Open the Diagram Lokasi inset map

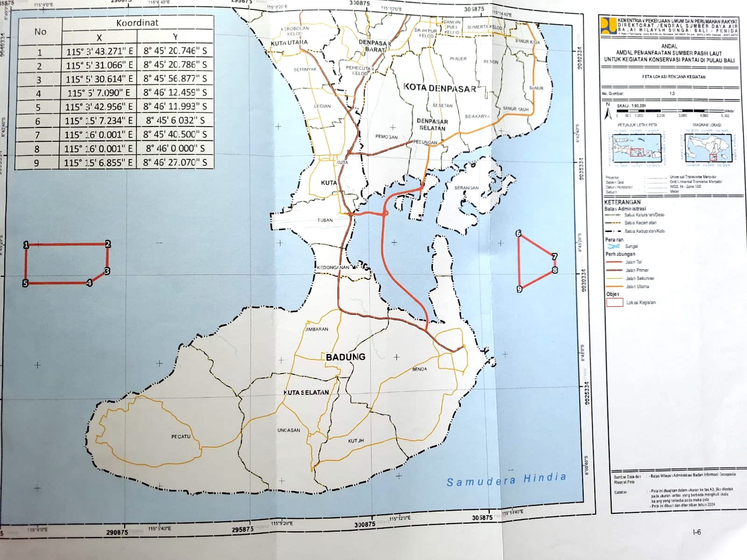707,148
